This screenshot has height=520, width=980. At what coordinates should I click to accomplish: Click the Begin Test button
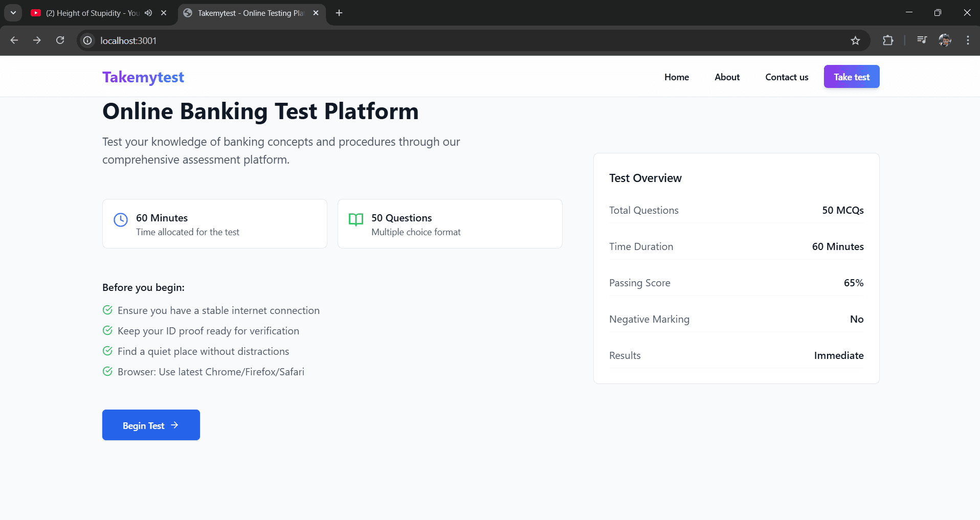point(151,425)
